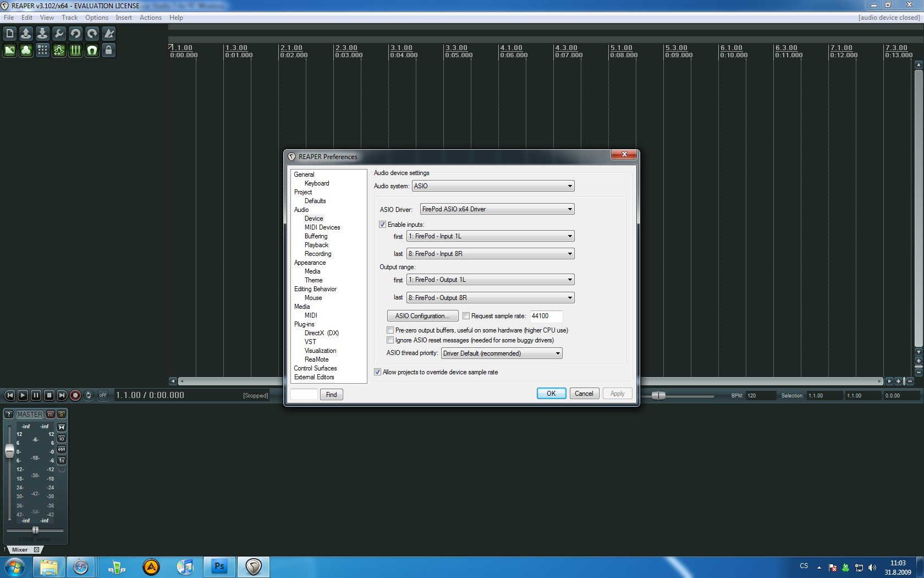This screenshot has height=578, width=924.
Task: Click the master volume fader handle
Action: (9, 451)
